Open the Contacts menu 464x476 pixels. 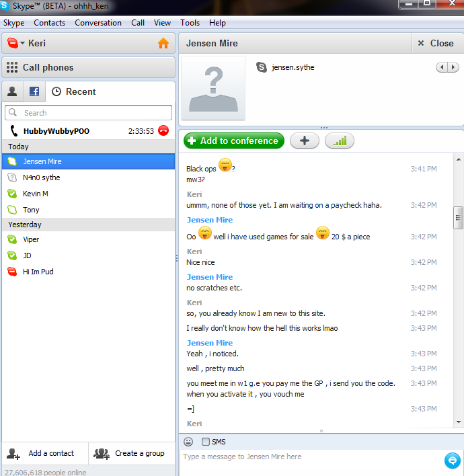tap(50, 23)
